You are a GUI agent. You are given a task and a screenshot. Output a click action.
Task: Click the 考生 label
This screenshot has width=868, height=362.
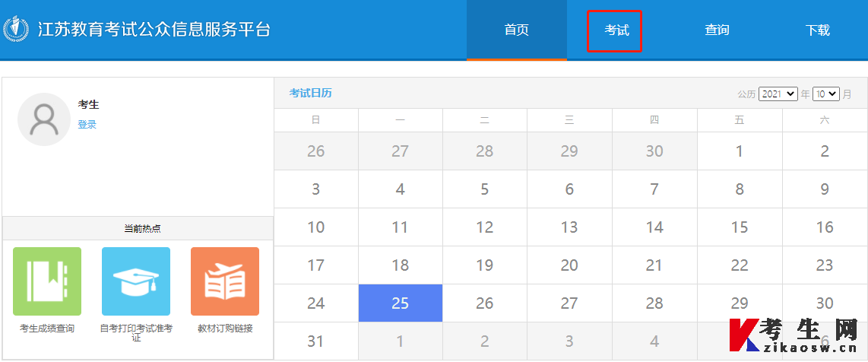89,105
